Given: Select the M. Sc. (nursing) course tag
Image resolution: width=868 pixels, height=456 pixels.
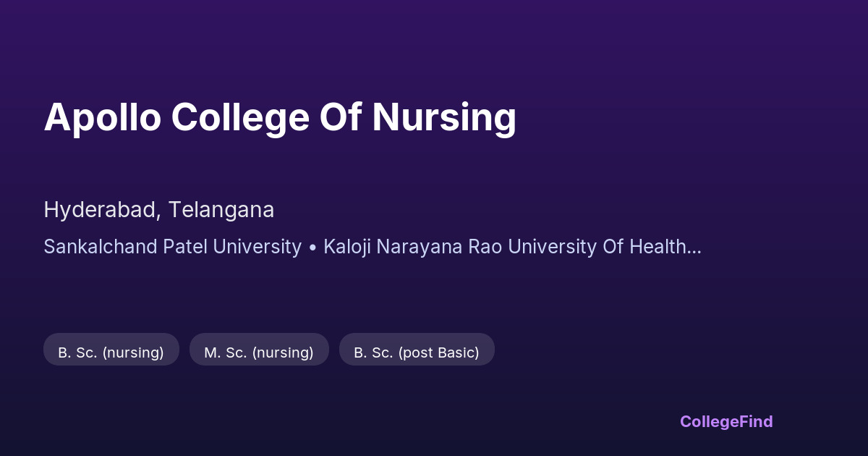Looking at the screenshot, I should click(259, 352).
